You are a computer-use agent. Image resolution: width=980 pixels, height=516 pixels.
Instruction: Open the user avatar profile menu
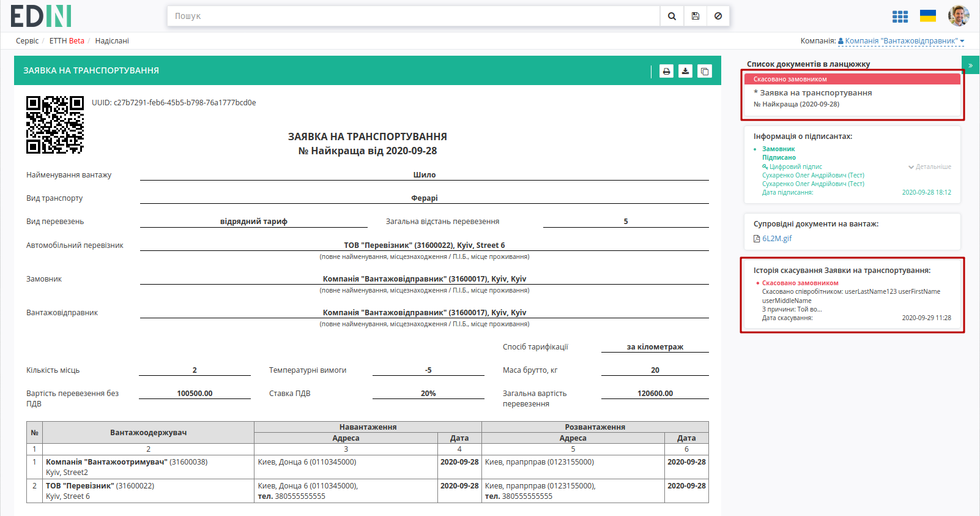click(x=959, y=16)
